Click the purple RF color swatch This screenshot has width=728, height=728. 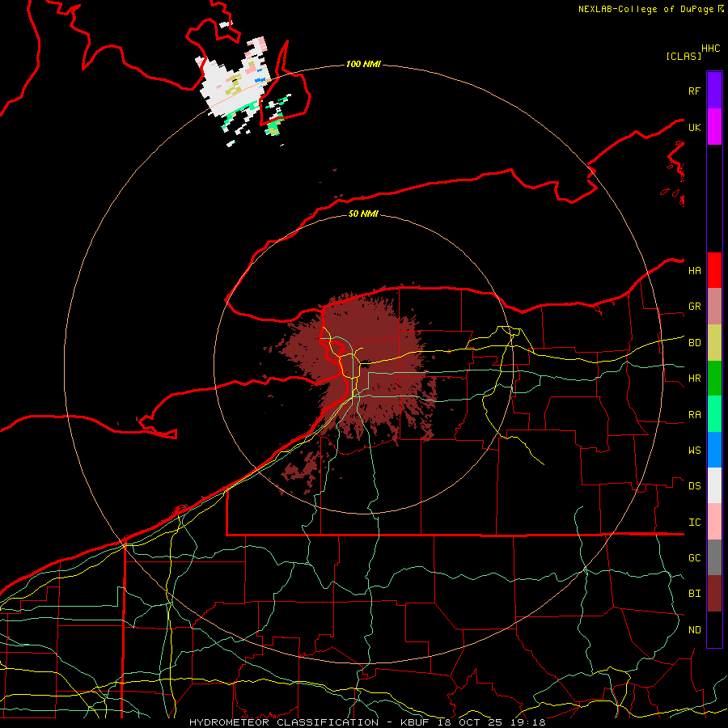click(x=714, y=91)
